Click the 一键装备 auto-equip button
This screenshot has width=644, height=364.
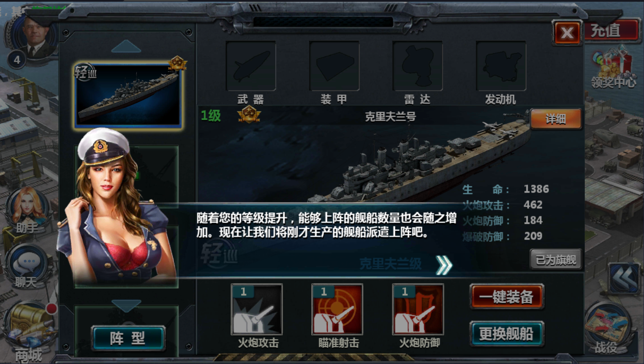point(506,297)
